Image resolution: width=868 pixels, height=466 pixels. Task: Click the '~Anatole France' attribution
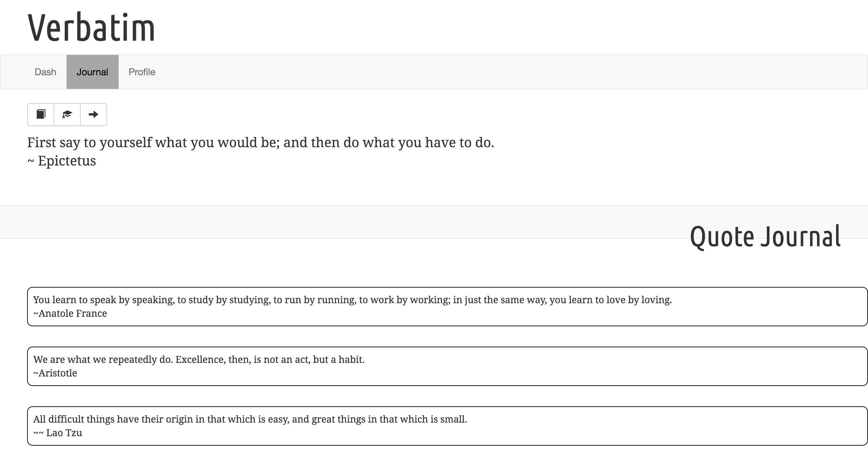(x=70, y=313)
